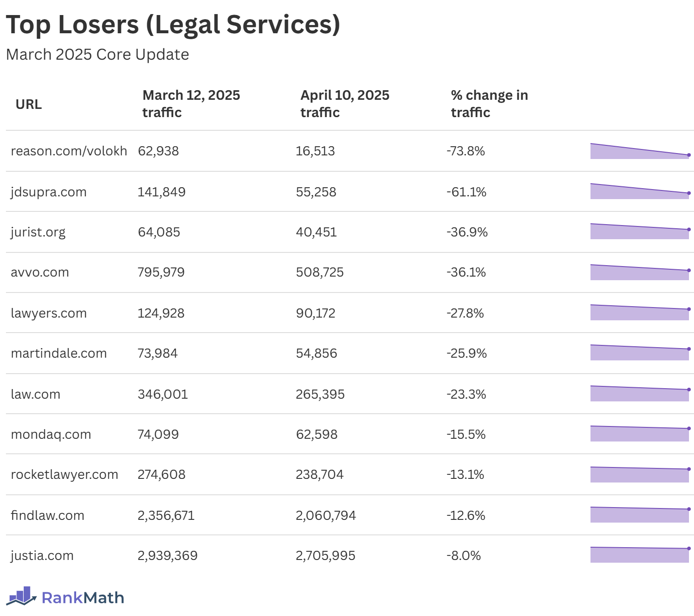Click the -36.9% change value
The width and height of the screenshot is (694, 616).
[467, 232]
